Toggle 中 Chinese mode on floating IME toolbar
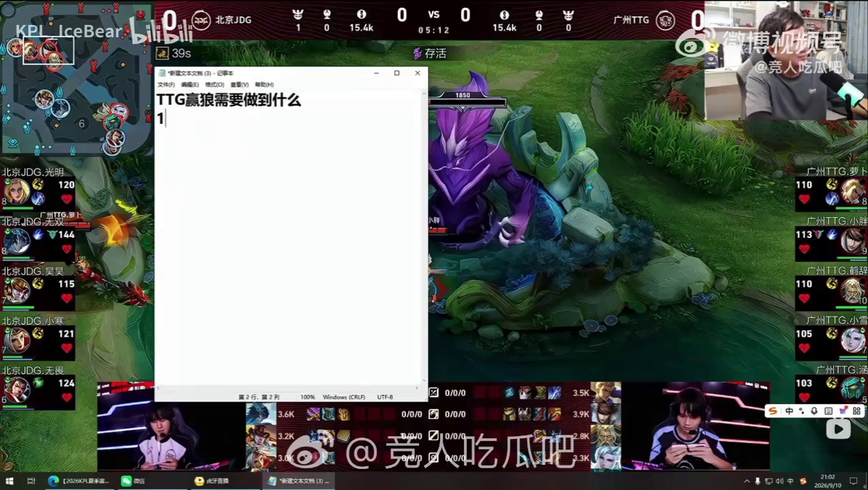Screen dimensions: 868x490 coord(789,411)
